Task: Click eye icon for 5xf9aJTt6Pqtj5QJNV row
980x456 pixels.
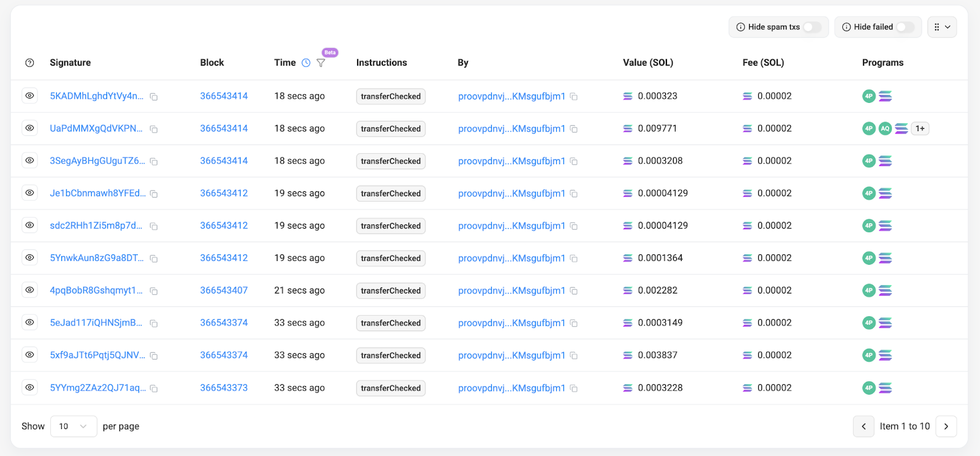Action: click(x=29, y=355)
